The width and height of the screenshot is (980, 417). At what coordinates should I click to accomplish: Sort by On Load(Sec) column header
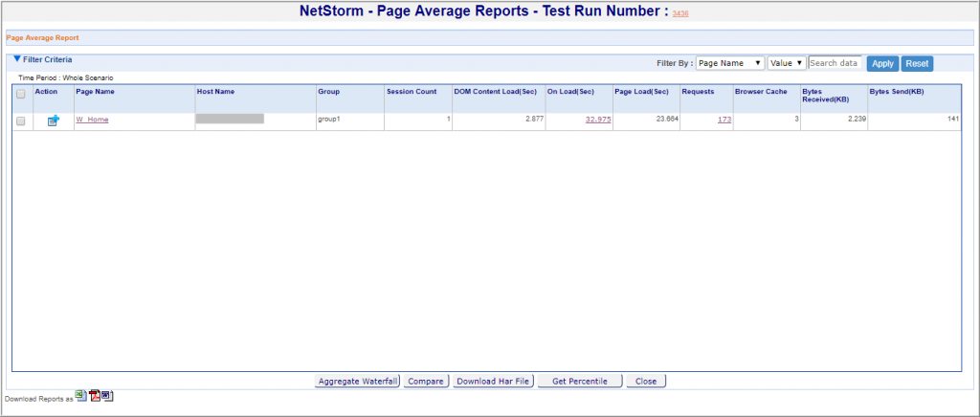pos(570,92)
